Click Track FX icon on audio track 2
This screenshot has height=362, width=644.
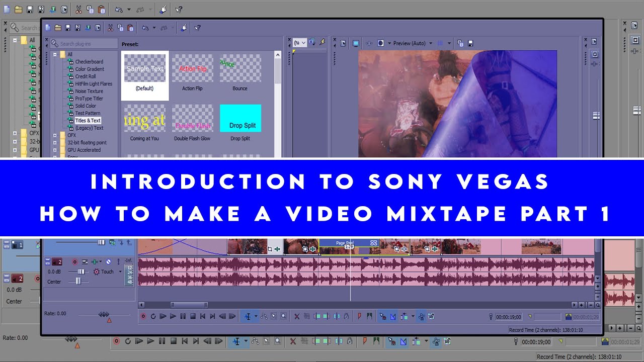point(95,261)
